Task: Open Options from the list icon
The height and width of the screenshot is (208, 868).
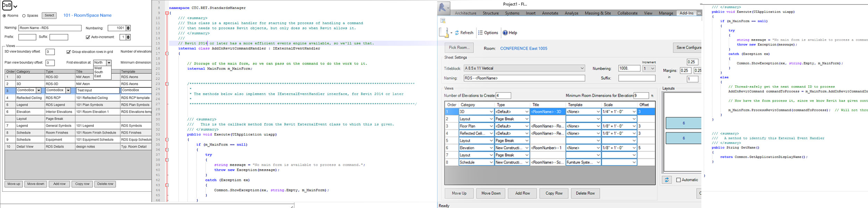Action: pyautogui.click(x=481, y=33)
